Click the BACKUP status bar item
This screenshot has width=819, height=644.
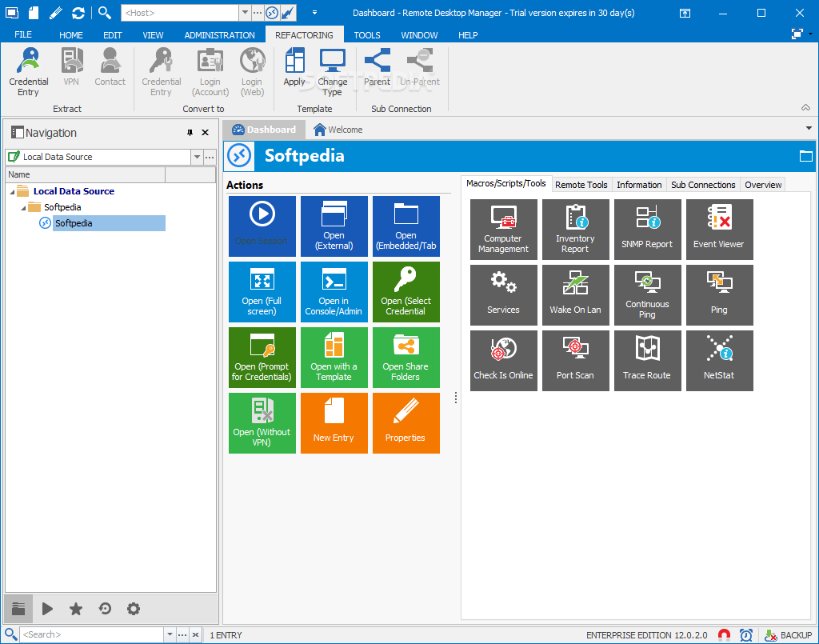tap(788, 635)
